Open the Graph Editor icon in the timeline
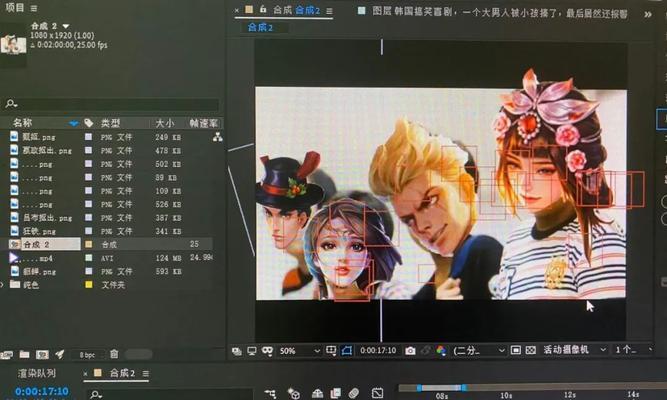The image size is (667, 400). (x=377, y=394)
